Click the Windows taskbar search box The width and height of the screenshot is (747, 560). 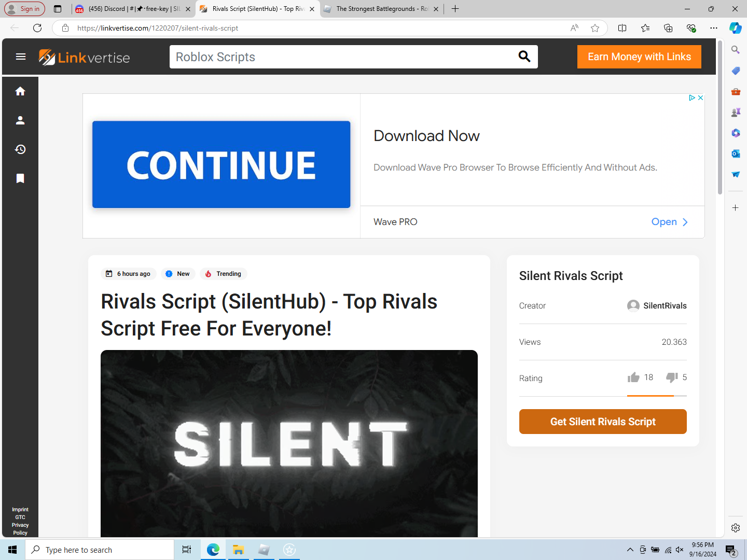(100, 550)
